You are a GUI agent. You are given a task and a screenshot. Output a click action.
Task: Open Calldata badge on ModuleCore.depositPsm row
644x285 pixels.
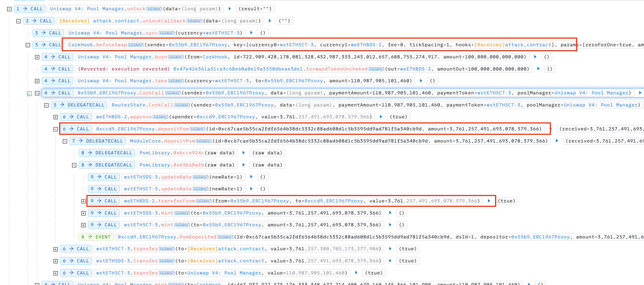204,141
